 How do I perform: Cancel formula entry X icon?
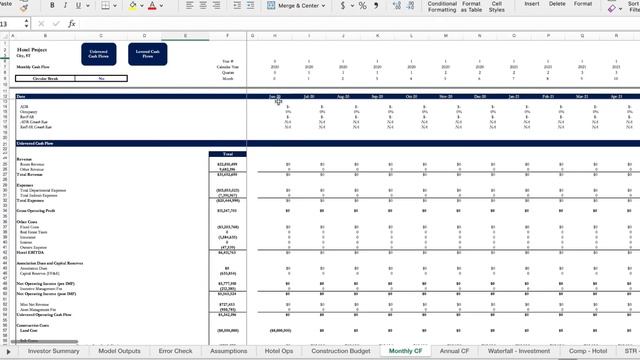(x=41, y=24)
